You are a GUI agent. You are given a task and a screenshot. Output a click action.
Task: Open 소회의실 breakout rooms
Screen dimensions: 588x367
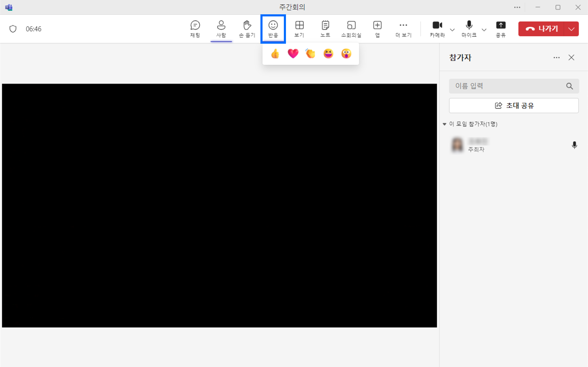[351, 29]
